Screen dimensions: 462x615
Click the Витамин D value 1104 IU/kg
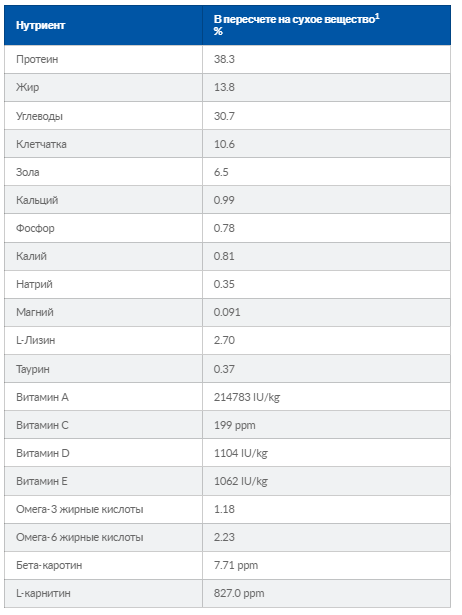pyautogui.click(x=240, y=453)
